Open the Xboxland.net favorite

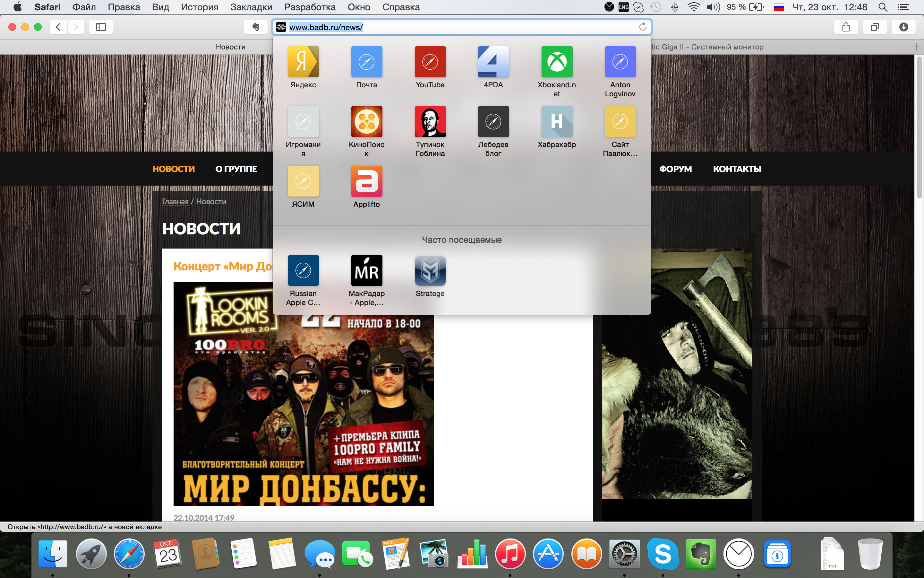pyautogui.click(x=557, y=62)
